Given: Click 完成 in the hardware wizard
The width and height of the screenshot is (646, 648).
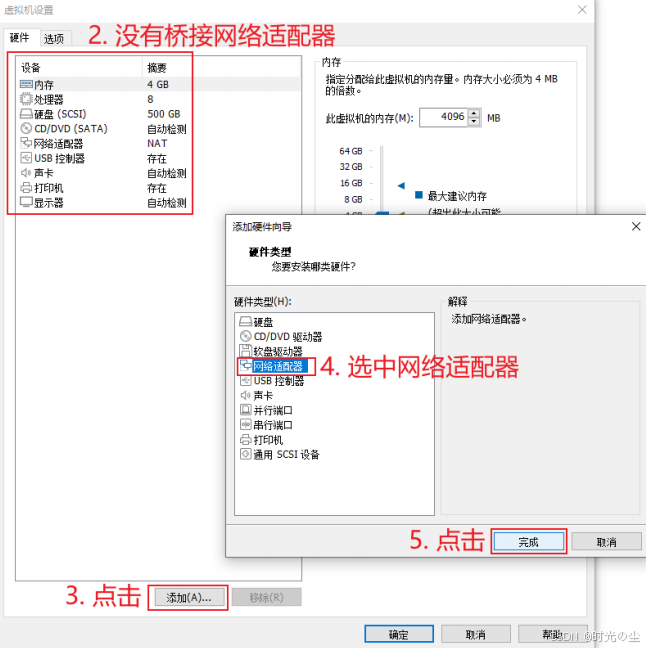Looking at the screenshot, I should pos(529,542).
